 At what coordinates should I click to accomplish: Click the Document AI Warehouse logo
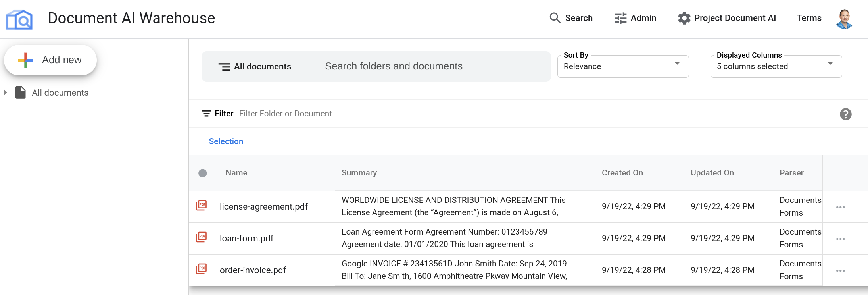pyautogui.click(x=19, y=19)
